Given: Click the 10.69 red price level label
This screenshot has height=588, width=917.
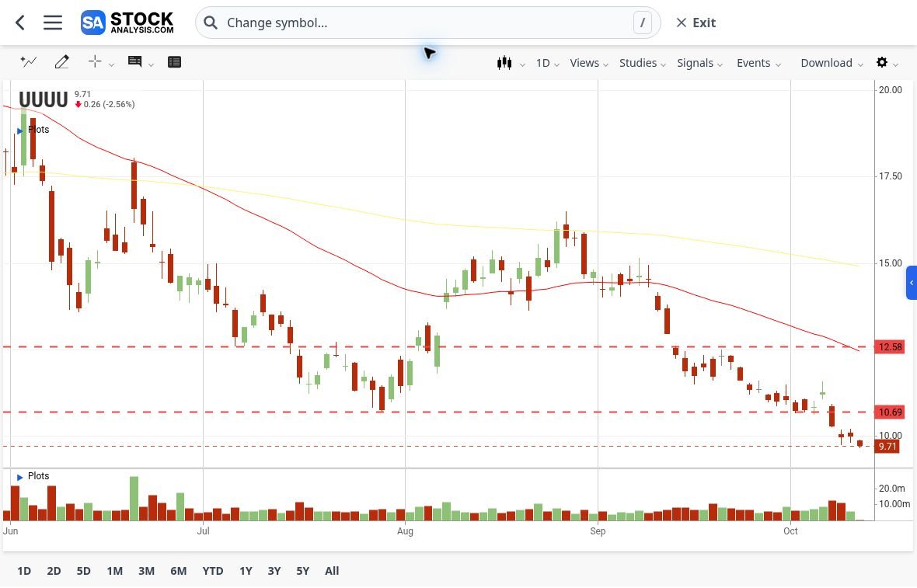Looking at the screenshot, I should click(x=889, y=412).
